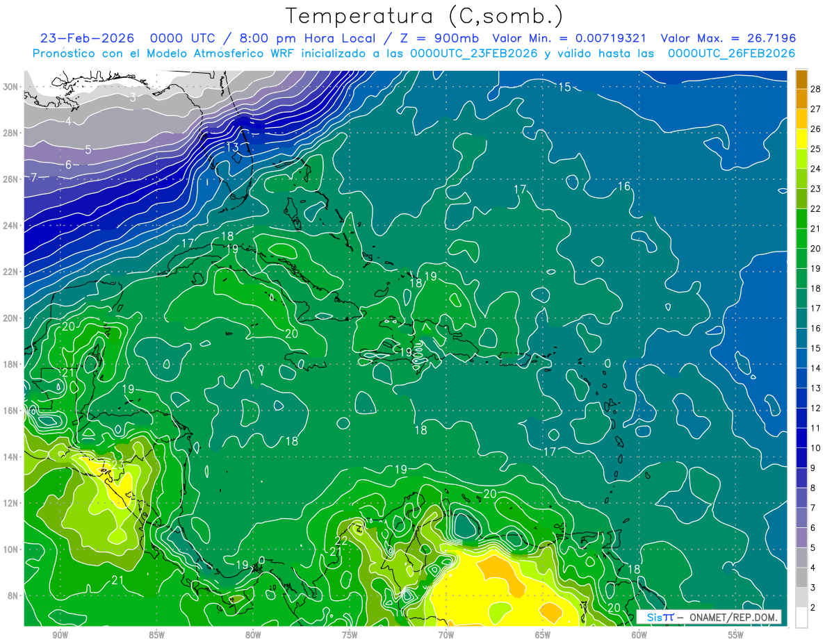The image size is (834, 644).
Task: Click contour label '22' over Colombia
Action: tap(341, 540)
